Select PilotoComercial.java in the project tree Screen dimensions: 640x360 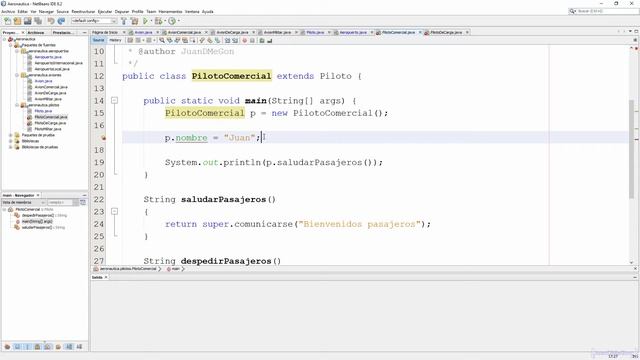[51, 117]
